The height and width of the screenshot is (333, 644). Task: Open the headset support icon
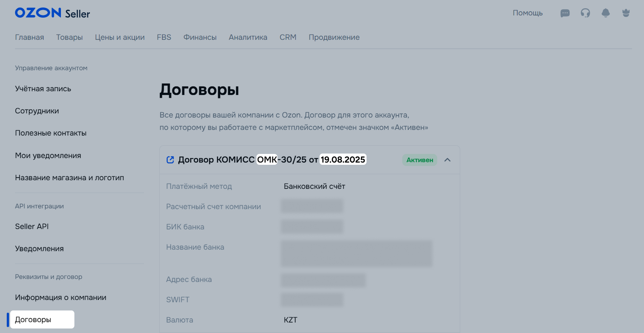pos(585,13)
